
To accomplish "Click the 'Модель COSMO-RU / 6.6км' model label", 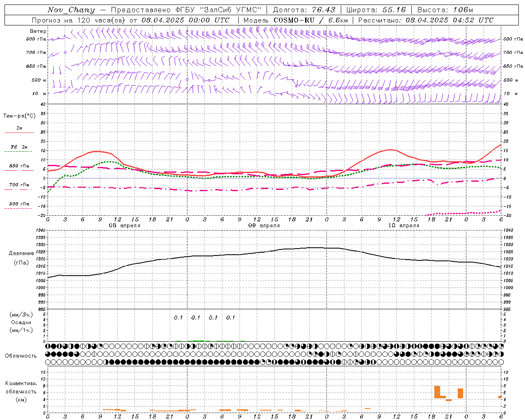I will click(296, 20).
